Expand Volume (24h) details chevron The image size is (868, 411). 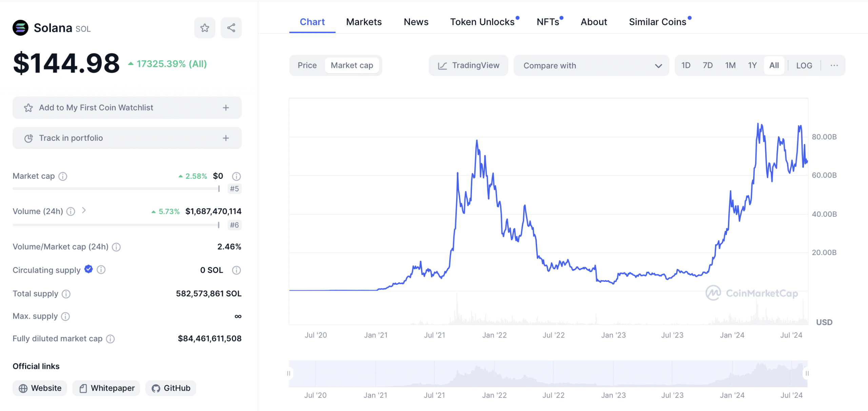[x=84, y=211]
